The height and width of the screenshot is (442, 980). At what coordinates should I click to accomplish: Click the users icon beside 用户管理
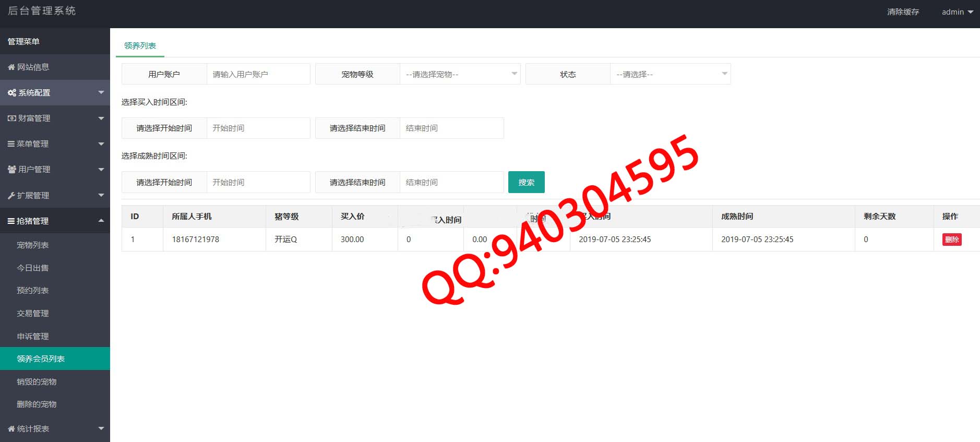[x=11, y=170]
